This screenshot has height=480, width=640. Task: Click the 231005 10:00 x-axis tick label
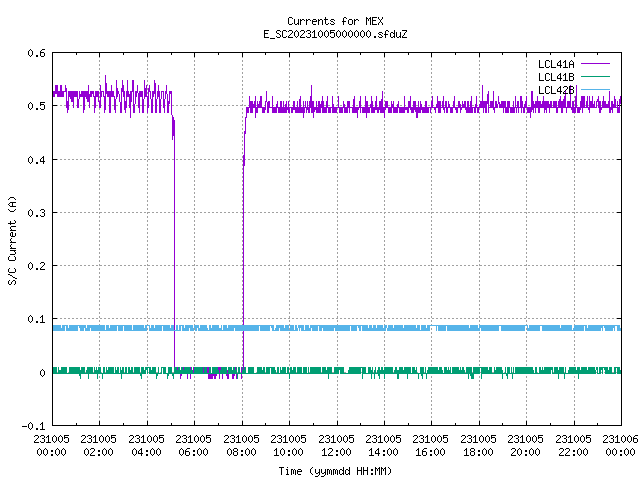(x=288, y=446)
